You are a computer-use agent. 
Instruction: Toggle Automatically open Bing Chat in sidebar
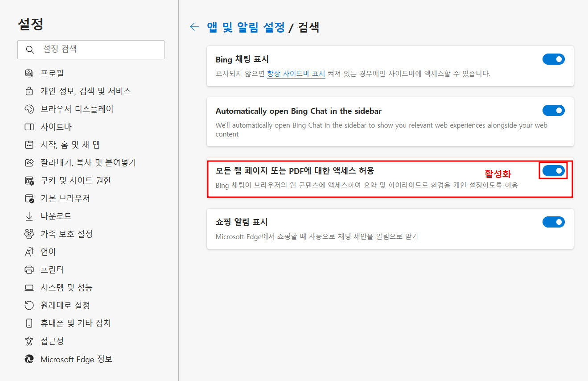pos(553,110)
